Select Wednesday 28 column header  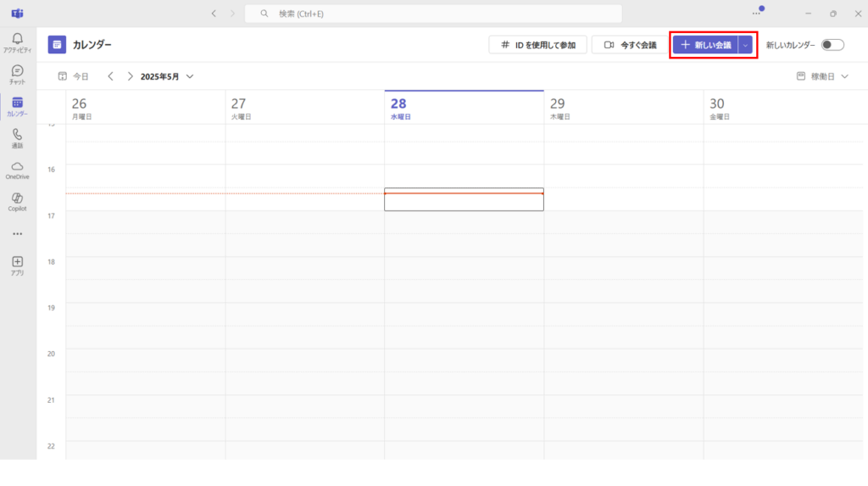464,108
